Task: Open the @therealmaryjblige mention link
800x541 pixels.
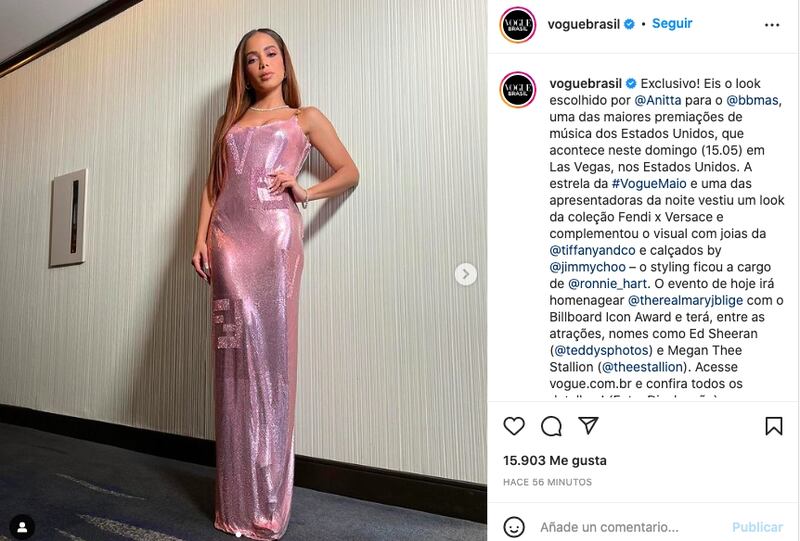Action: 685,300
